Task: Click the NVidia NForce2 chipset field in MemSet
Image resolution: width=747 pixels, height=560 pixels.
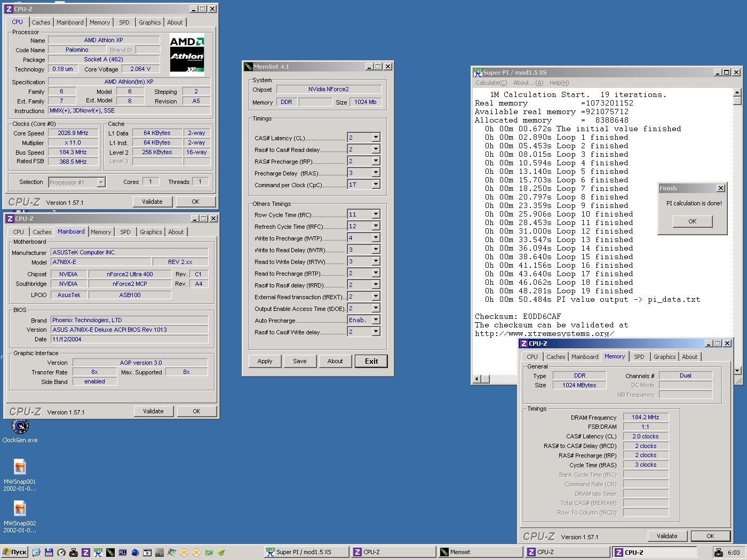Action: click(x=329, y=90)
